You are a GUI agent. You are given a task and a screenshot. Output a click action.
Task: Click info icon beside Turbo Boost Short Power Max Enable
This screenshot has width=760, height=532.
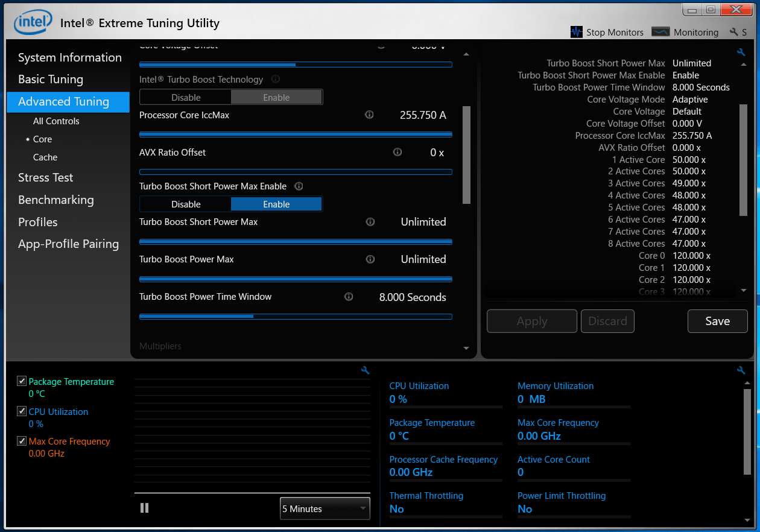298,186
